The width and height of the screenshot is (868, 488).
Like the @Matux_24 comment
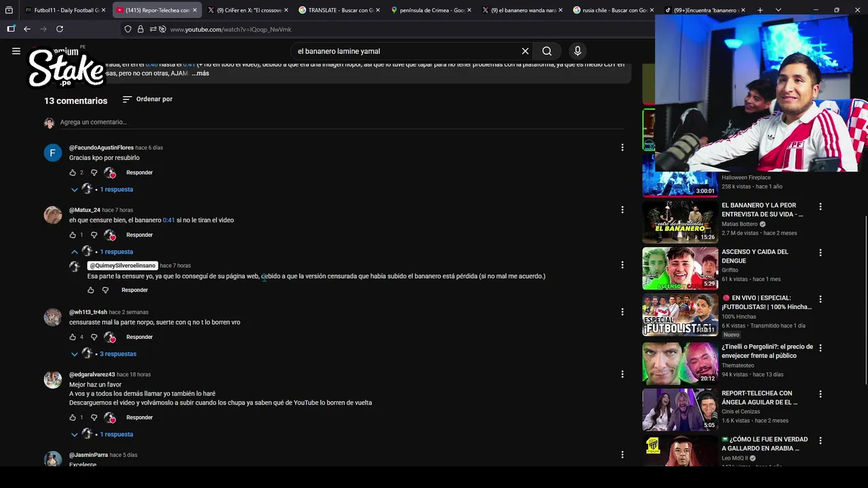[73, 235]
